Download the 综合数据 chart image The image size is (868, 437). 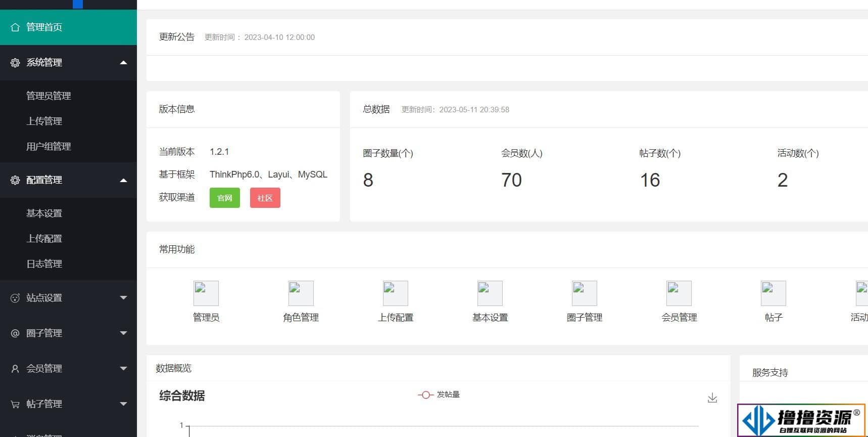coord(712,398)
